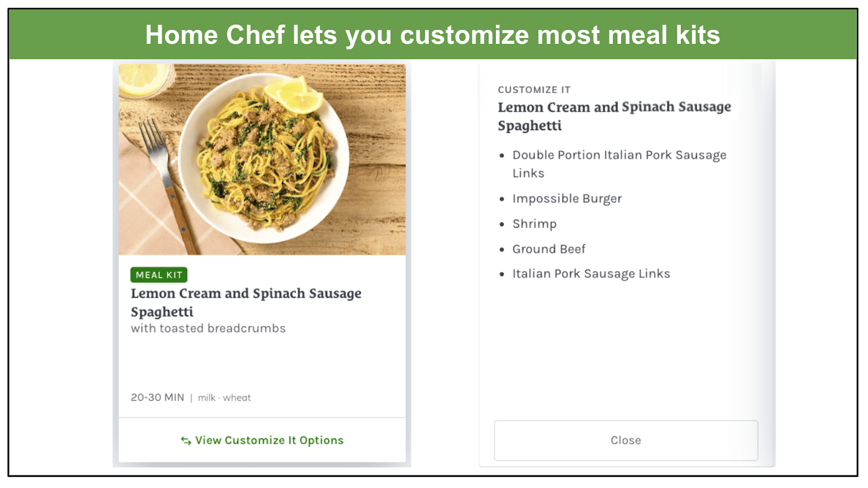The width and height of the screenshot is (868, 488).
Task: Click the 20-30 MIN cook time
Action: [x=157, y=397]
